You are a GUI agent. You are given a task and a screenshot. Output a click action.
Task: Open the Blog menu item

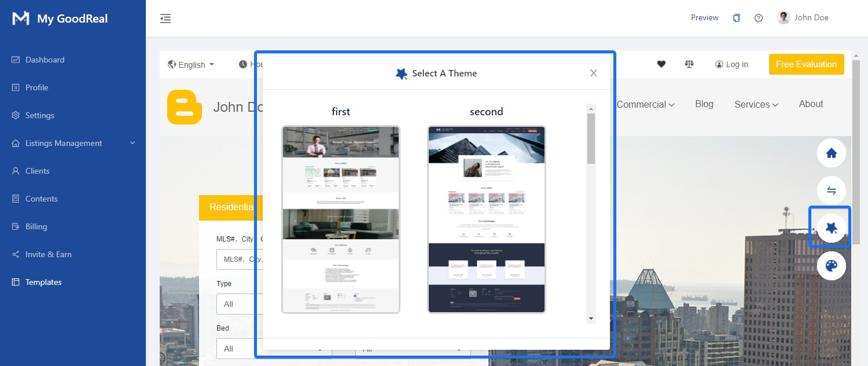coord(704,104)
